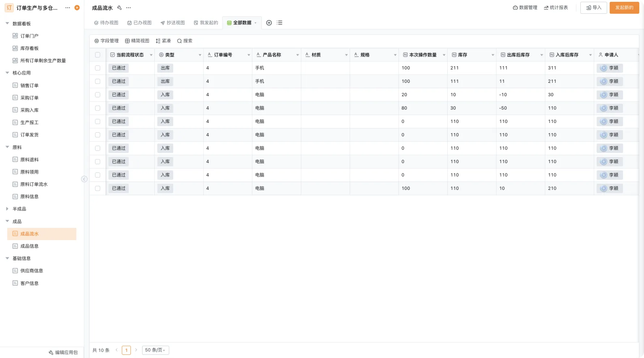Click the 导入 import button
This screenshot has height=358, width=644.
click(x=594, y=8)
